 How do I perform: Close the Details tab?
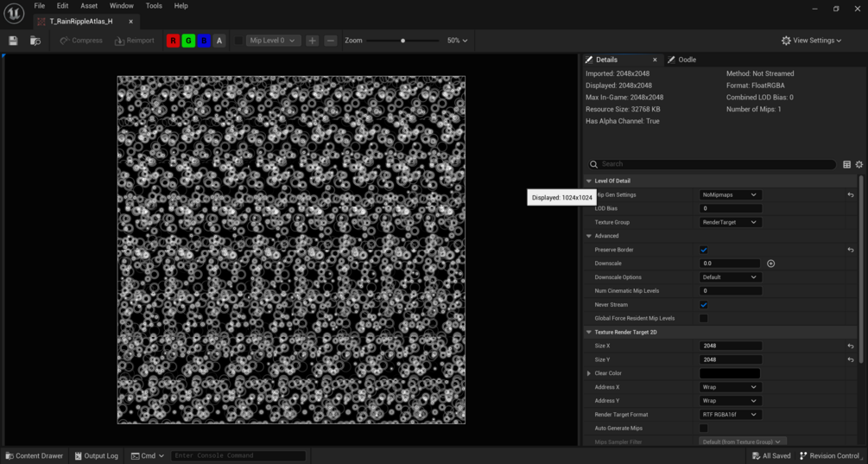(655, 60)
